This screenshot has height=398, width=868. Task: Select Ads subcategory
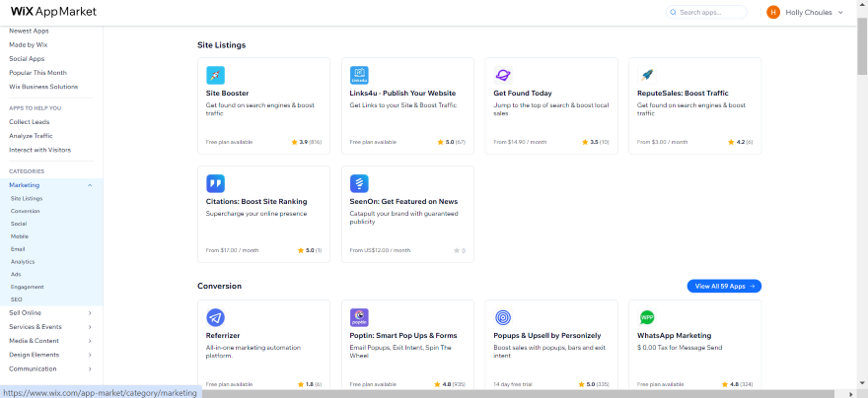click(16, 274)
